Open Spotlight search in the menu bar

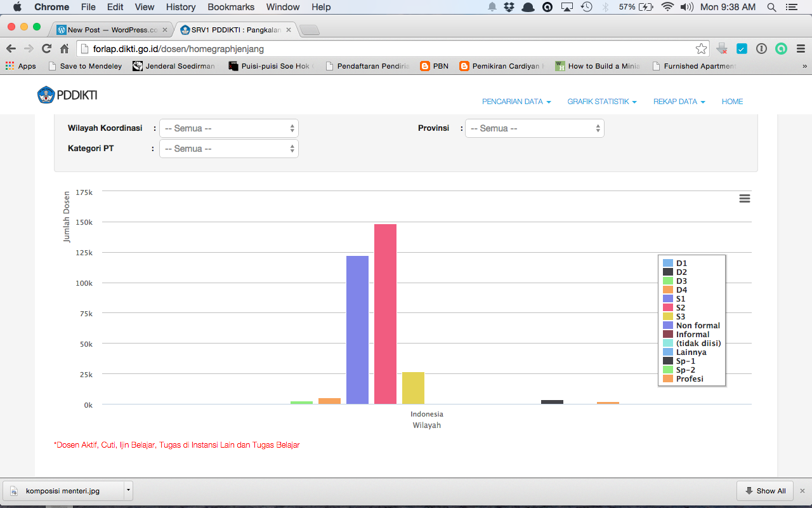point(771,7)
